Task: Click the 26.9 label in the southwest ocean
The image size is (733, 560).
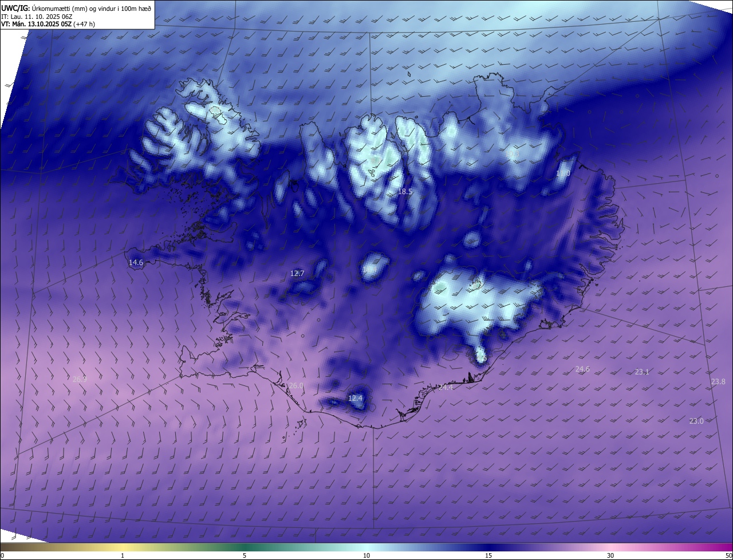Action: click(x=80, y=379)
